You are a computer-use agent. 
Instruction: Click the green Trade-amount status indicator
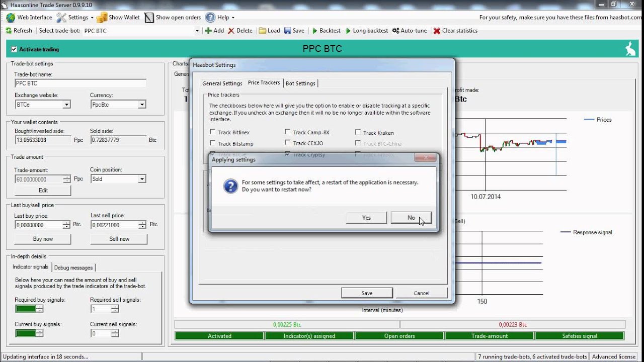(490, 336)
